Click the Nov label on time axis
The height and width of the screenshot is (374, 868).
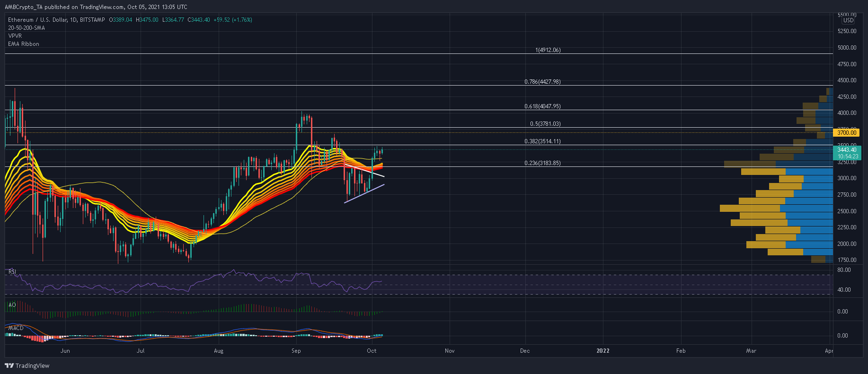(450, 351)
